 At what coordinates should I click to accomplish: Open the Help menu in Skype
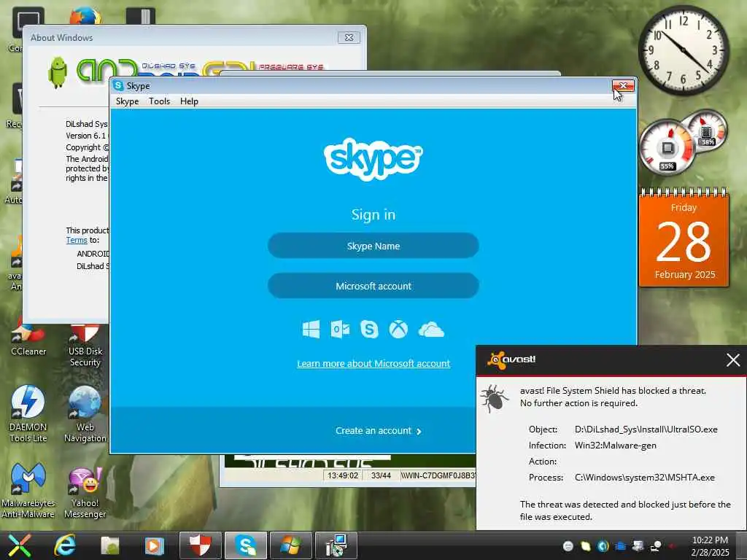189,101
